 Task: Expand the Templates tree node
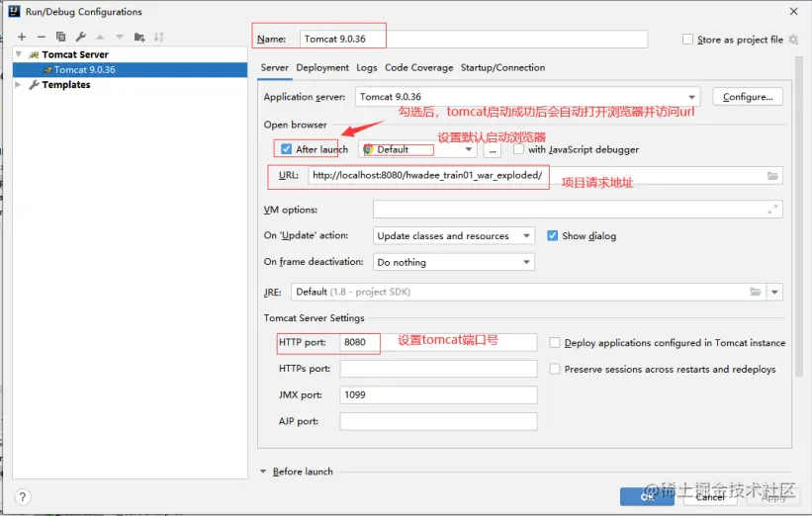click(x=19, y=84)
